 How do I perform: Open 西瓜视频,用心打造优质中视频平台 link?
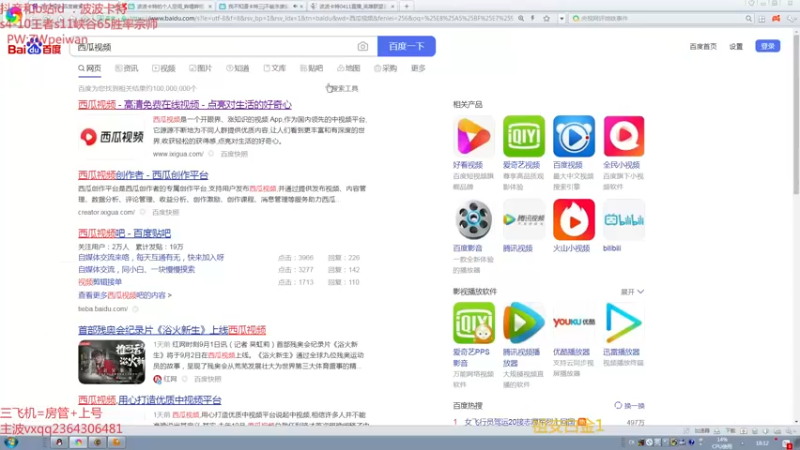click(x=149, y=400)
